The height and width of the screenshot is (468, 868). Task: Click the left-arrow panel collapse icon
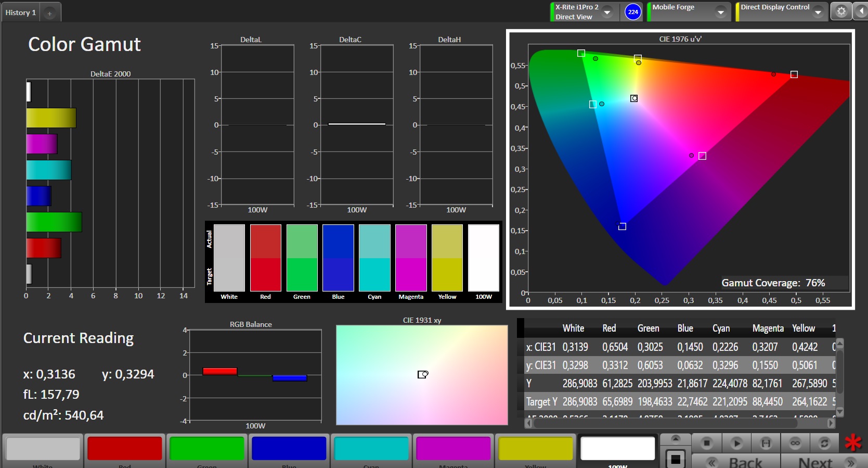click(x=860, y=11)
